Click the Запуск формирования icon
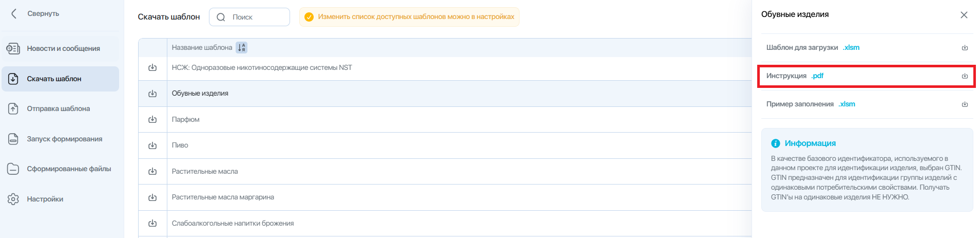Image resolution: width=980 pixels, height=238 pixels. [x=13, y=139]
